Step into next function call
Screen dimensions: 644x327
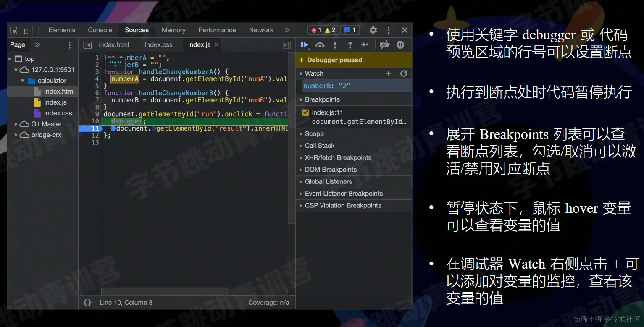coord(335,45)
